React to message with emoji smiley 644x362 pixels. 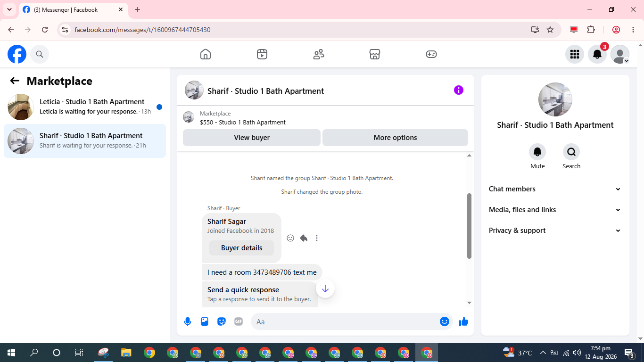coord(290,238)
